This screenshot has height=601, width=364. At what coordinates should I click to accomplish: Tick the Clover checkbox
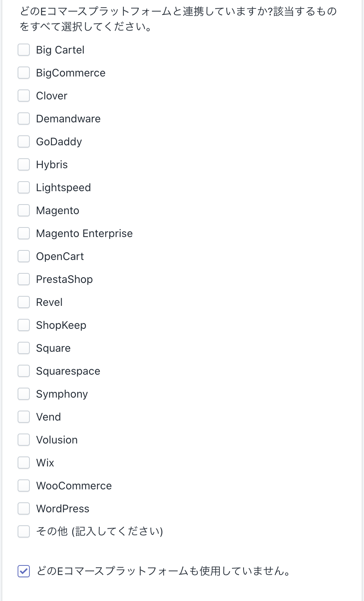[x=24, y=96]
